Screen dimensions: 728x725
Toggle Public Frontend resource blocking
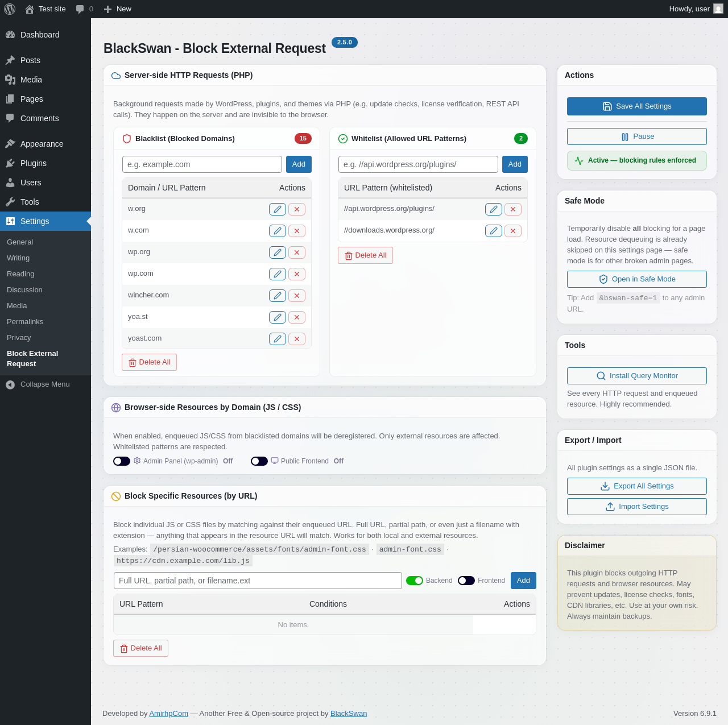(259, 461)
